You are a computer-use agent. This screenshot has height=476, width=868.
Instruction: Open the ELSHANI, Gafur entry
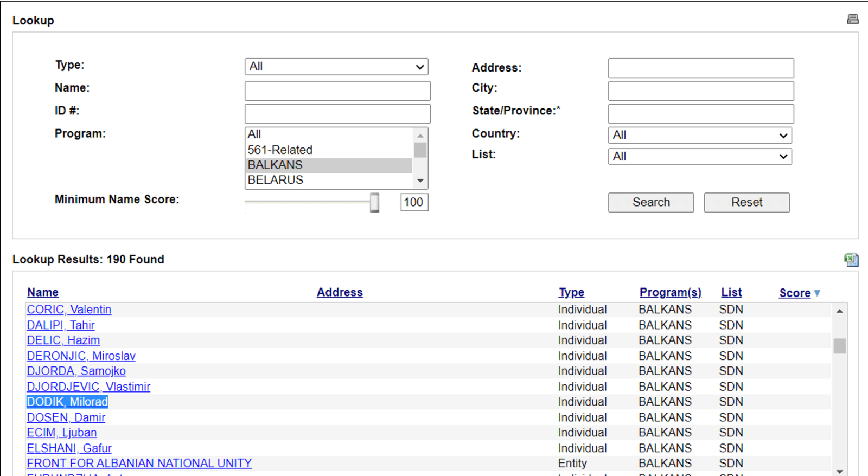point(69,449)
